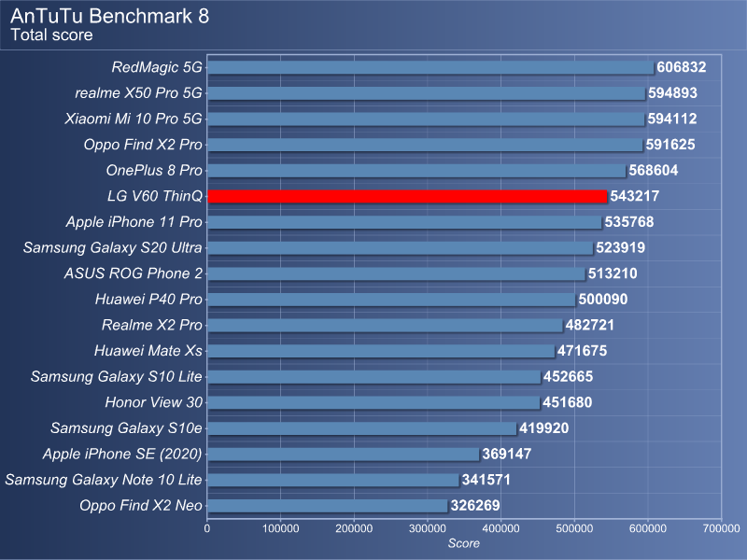Click the score value 326269
The height and width of the screenshot is (560, 747).
click(x=475, y=505)
